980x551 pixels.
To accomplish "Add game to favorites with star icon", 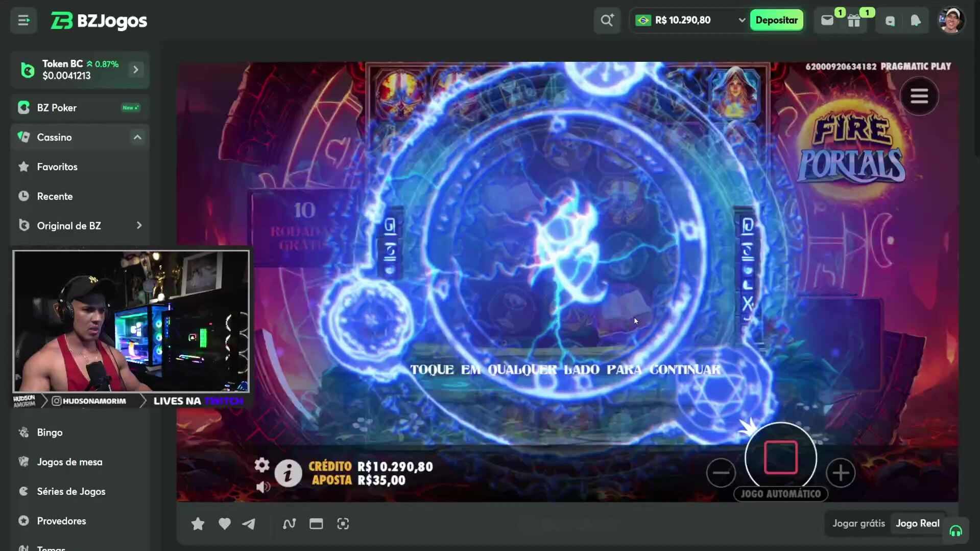I will 198,524.
